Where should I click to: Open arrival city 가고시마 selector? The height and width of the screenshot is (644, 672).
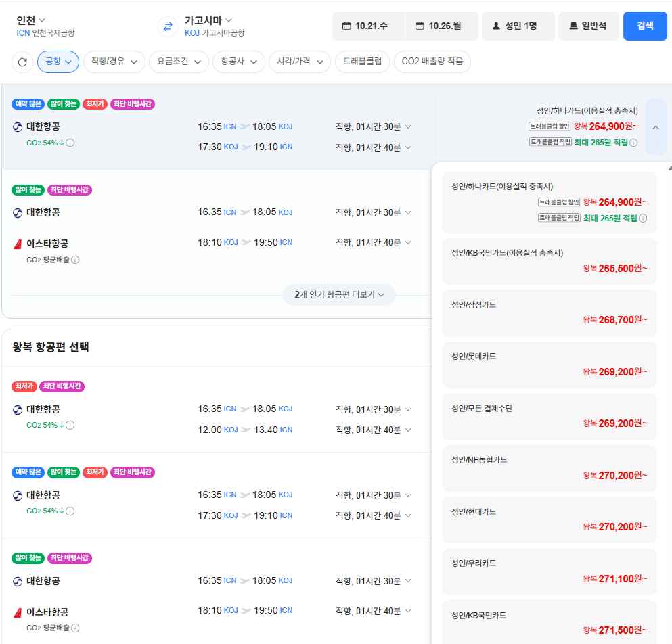(208, 20)
